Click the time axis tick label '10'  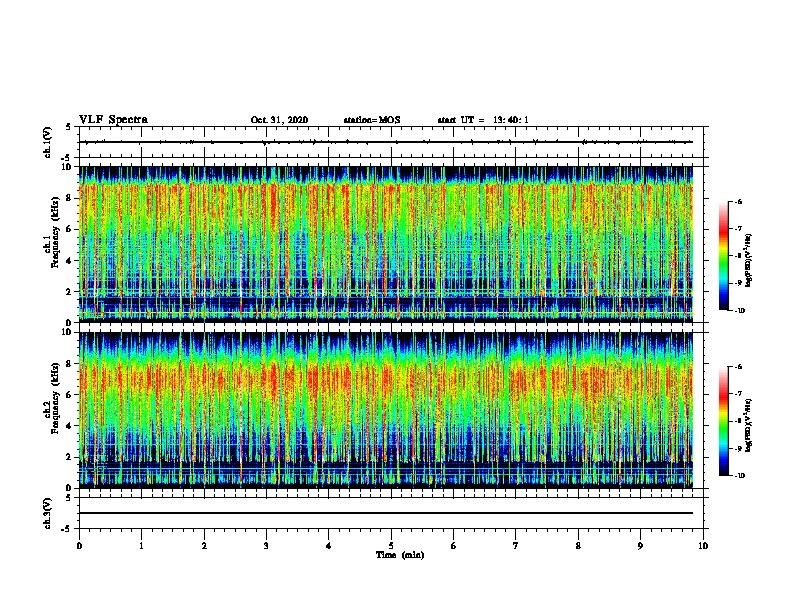coord(703,546)
